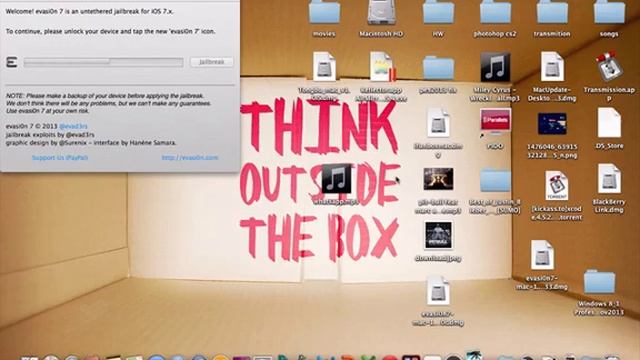Image resolution: width=640 pixels, height=360 pixels.
Task: Open the Best of Justin Bieber folder
Action: 495,180
